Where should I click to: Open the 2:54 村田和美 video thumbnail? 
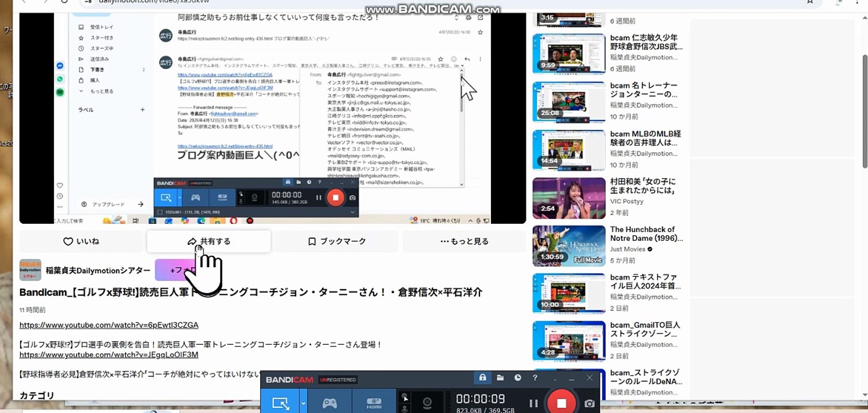coord(569,198)
